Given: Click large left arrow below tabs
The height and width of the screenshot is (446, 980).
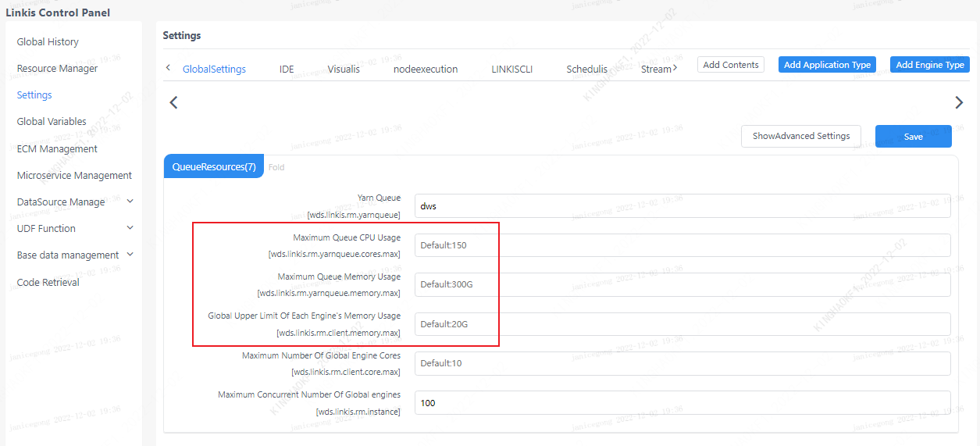Looking at the screenshot, I should click(173, 102).
